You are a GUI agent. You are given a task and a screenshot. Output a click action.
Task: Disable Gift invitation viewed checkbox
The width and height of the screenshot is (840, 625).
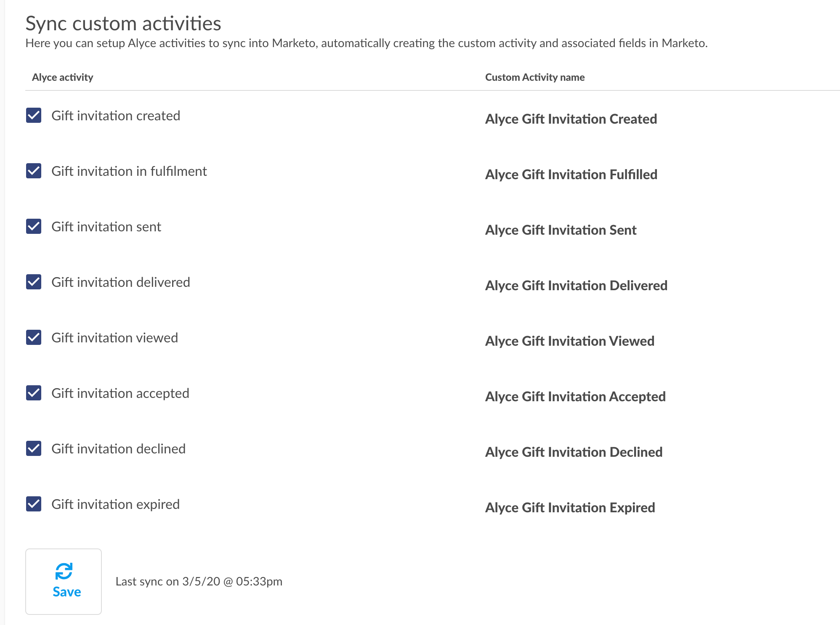[x=34, y=337]
